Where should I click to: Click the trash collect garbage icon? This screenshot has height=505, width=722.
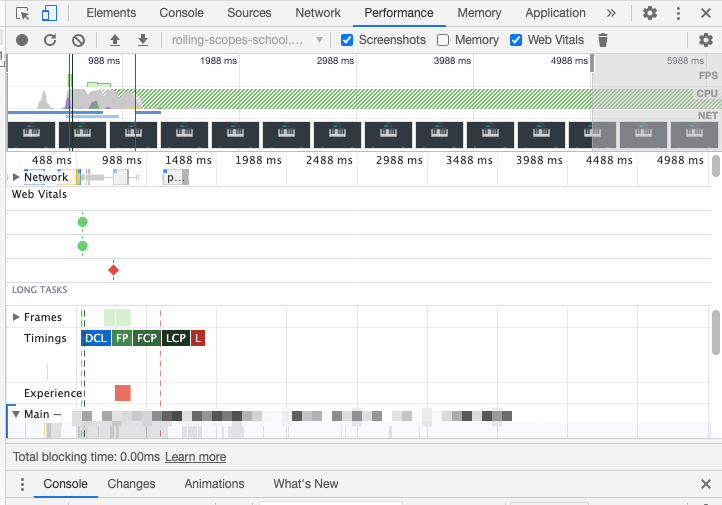pos(603,40)
